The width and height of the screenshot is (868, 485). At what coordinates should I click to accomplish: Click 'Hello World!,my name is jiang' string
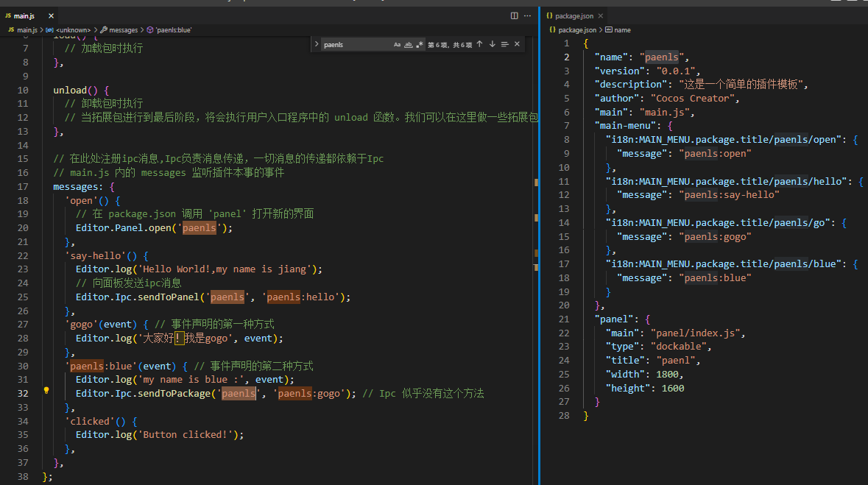(x=225, y=269)
